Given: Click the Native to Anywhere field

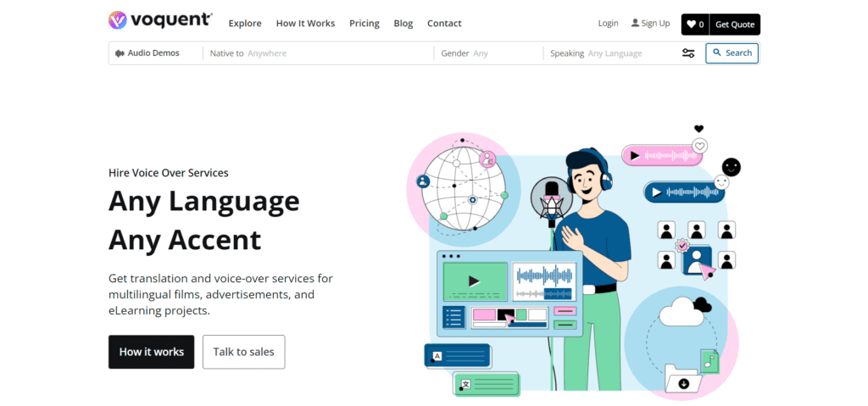Looking at the screenshot, I should (319, 53).
